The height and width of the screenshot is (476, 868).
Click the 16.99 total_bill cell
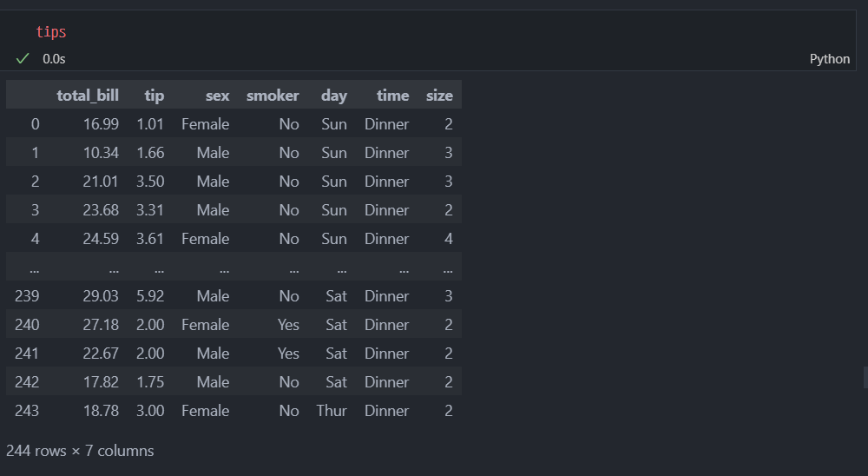(101, 124)
